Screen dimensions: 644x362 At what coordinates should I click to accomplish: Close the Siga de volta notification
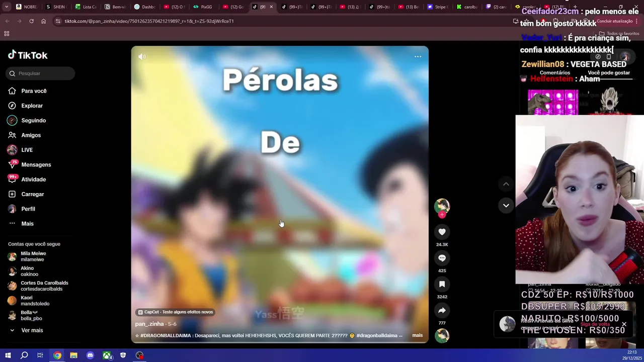tap(624, 324)
